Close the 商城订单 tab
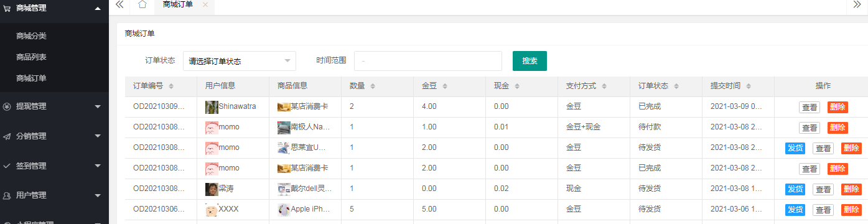Viewport: 868px width, 224px height. point(205,4)
